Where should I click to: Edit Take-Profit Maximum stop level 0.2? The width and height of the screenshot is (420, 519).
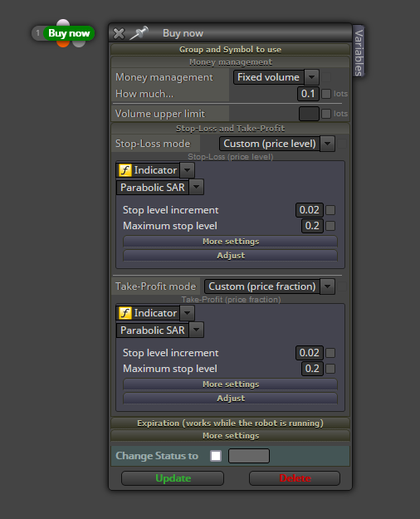pyautogui.click(x=312, y=369)
